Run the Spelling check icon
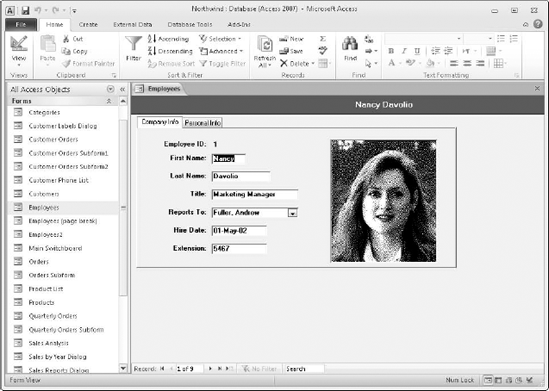 pos(323,51)
